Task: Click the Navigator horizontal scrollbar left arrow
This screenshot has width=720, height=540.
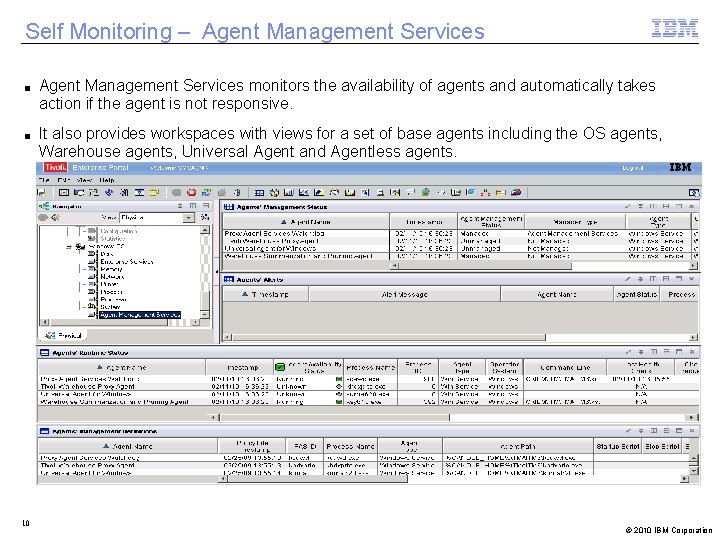Action: [45, 322]
